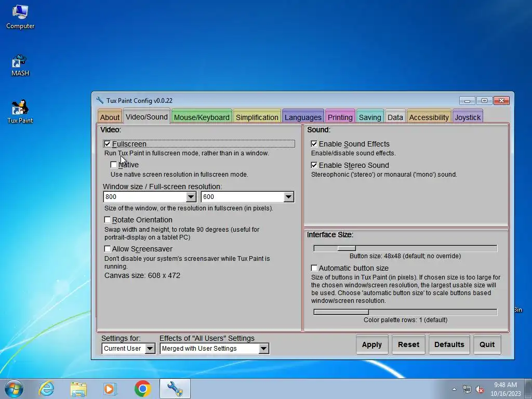Open the Windows Start menu
The height and width of the screenshot is (399, 532).
point(14,389)
